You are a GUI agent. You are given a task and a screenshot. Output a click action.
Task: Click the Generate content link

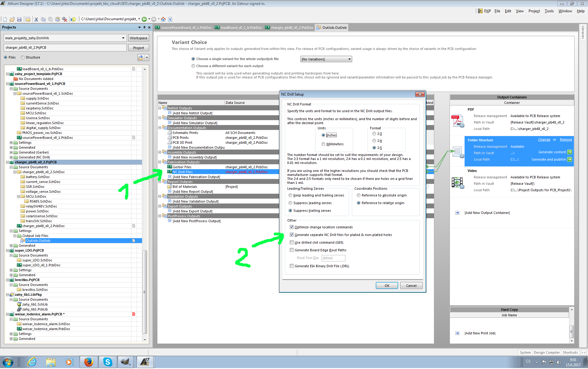click(x=552, y=152)
